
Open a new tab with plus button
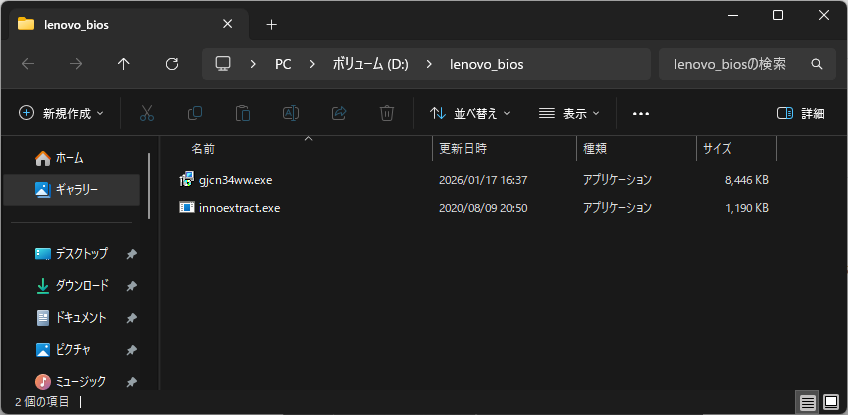pos(271,24)
